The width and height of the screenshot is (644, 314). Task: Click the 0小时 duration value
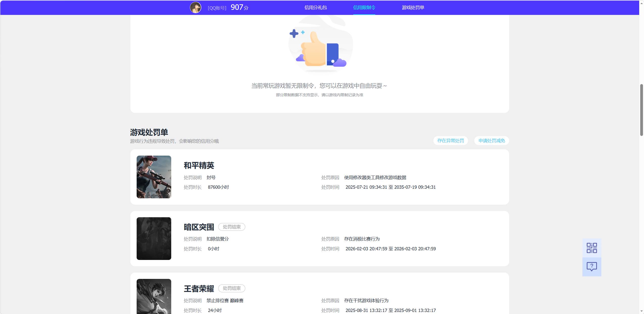click(213, 249)
